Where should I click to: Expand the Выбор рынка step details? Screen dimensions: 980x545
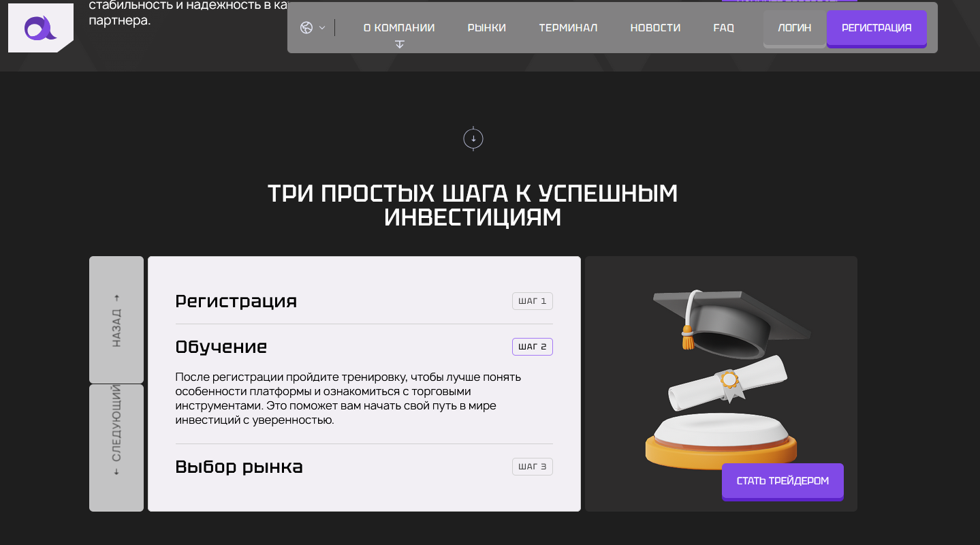239,467
